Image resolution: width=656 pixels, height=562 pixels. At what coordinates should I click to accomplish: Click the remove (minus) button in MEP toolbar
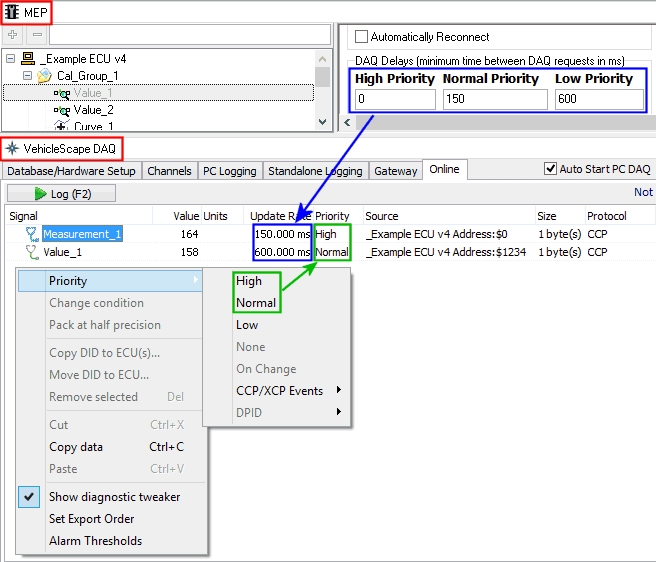point(34,35)
